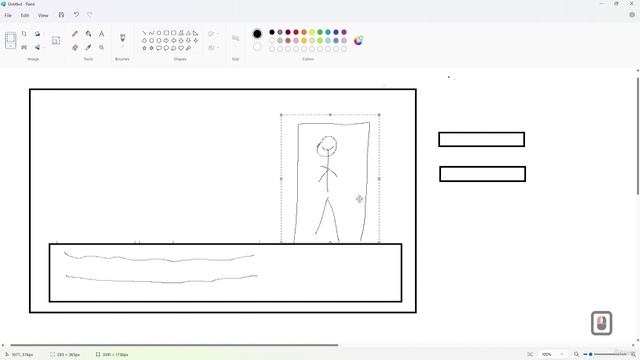Viewport: 640px width, 360px height.
Task: Click the fit to window button
Action: (x=530, y=354)
